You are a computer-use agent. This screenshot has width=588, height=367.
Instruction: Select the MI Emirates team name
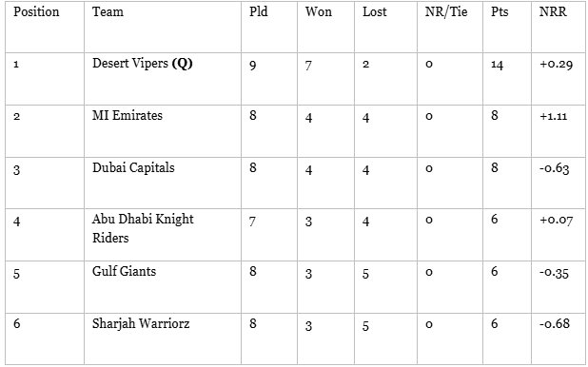click(127, 115)
